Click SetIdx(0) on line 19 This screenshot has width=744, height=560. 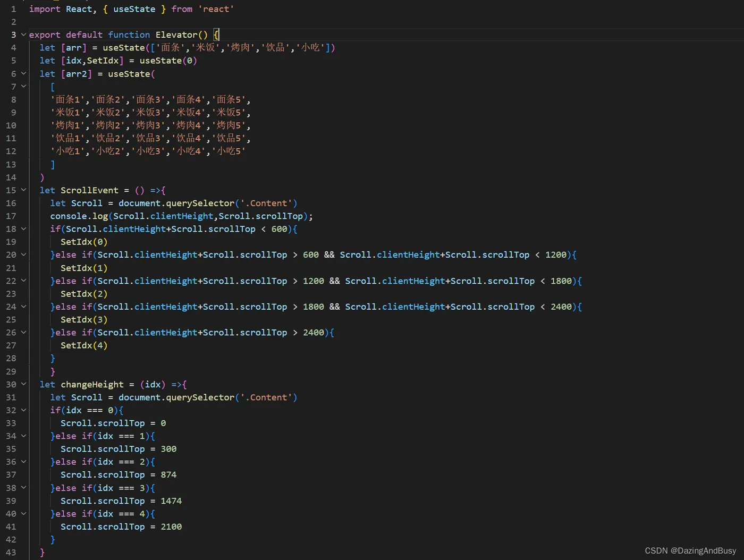84,242
